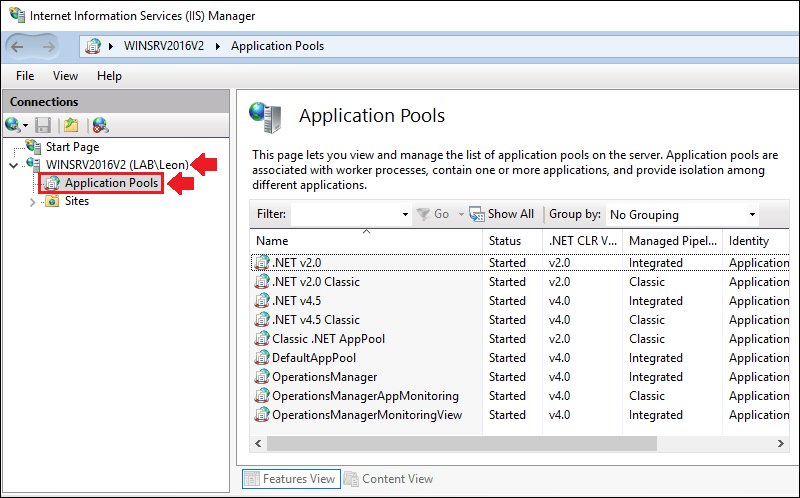Image resolution: width=800 pixels, height=498 pixels.
Task: Select Start Page in Connections tree
Action: click(72, 147)
